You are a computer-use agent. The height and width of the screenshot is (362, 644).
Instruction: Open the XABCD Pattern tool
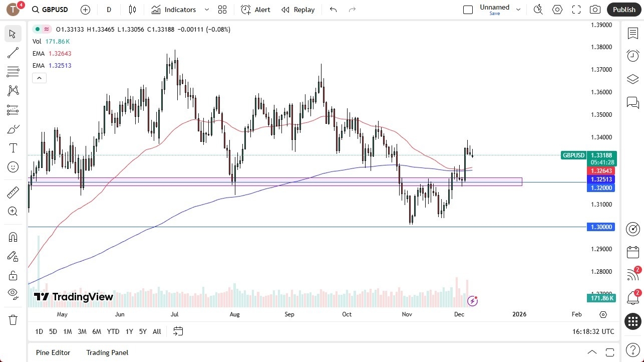pyautogui.click(x=13, y=91)
